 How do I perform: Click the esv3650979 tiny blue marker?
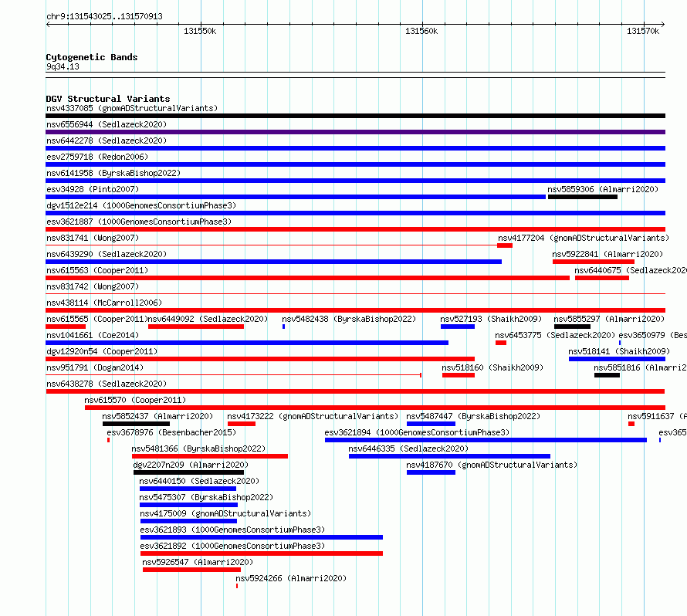tap(620, 343)
